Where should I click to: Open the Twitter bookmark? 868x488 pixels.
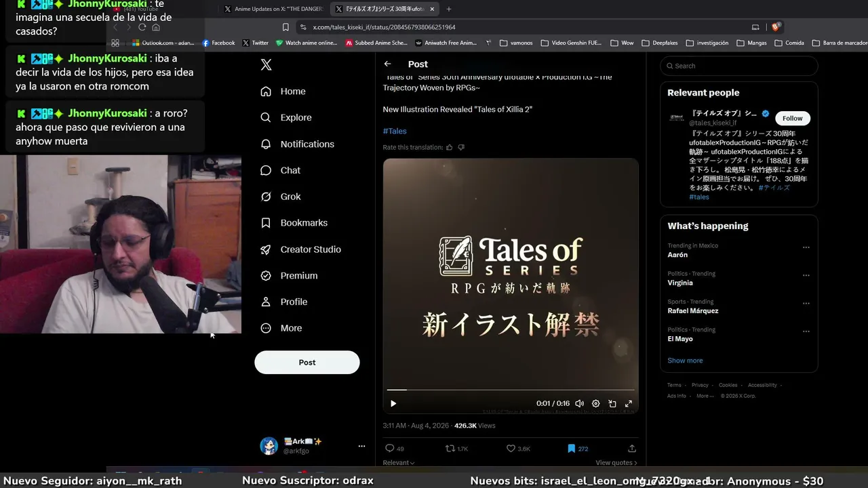pos(255,43)
